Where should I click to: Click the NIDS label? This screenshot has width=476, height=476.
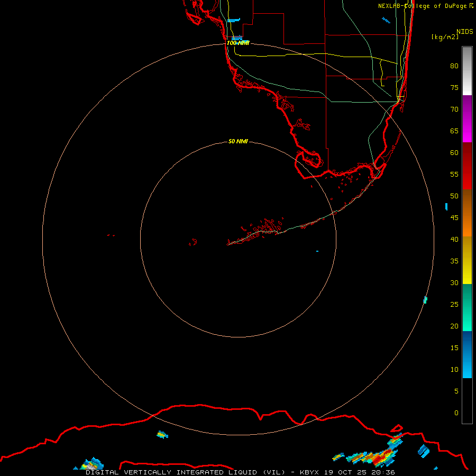[x=465, y=31]
